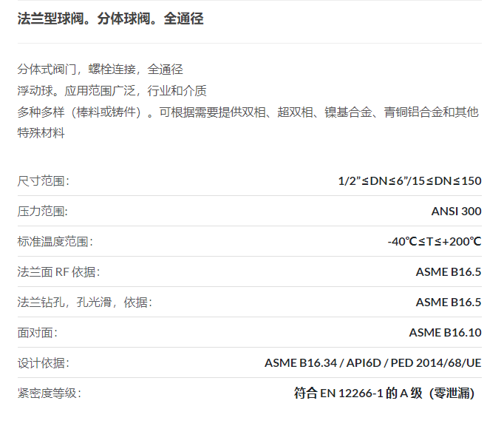504x429 pixels.
Task: Click the 浮动球。应用范围广泛 text line
Action: click(x=112, y=91)
